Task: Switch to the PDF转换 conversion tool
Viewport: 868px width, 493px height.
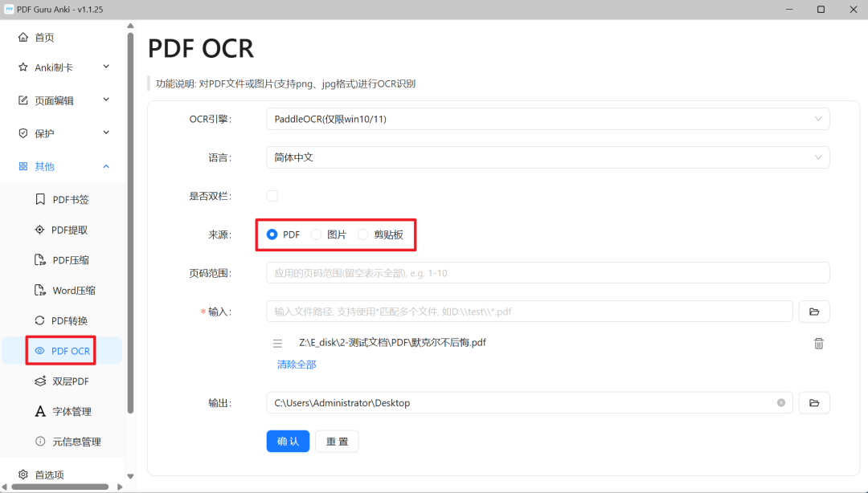Action: coord(70,320)
